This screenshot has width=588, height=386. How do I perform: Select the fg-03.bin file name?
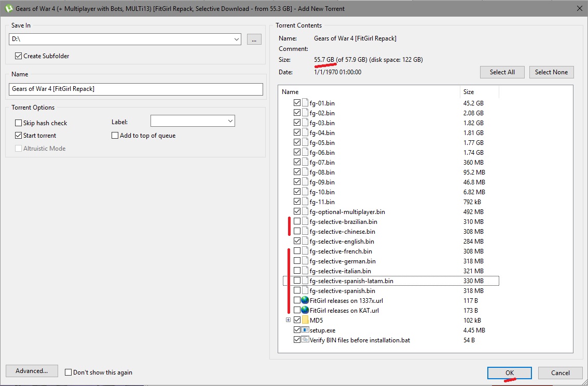322,123
